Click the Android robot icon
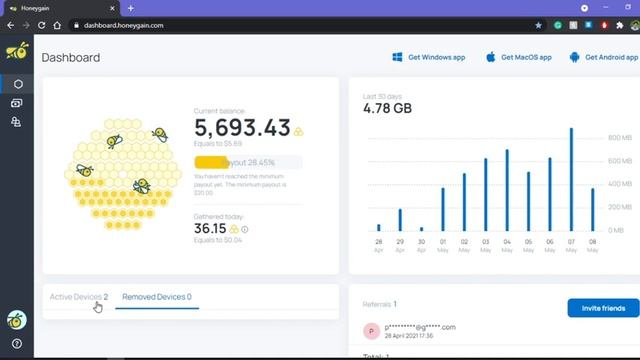 [574, 57]
